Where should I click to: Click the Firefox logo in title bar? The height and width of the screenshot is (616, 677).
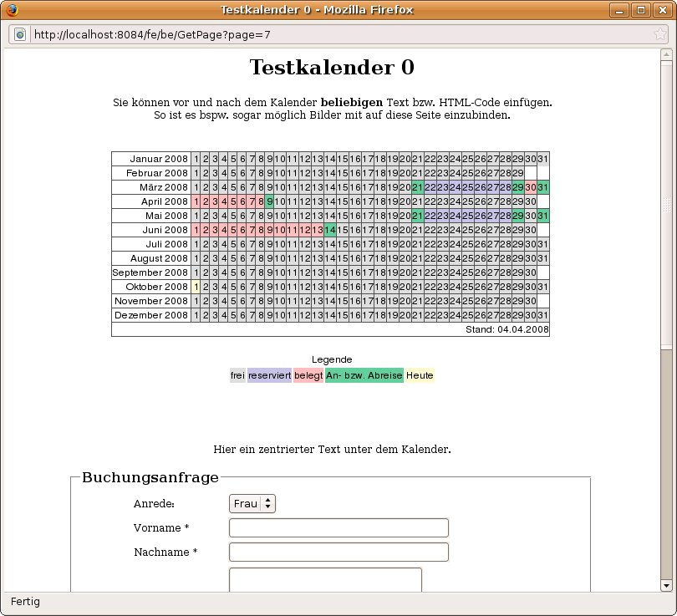click(12, 10)
